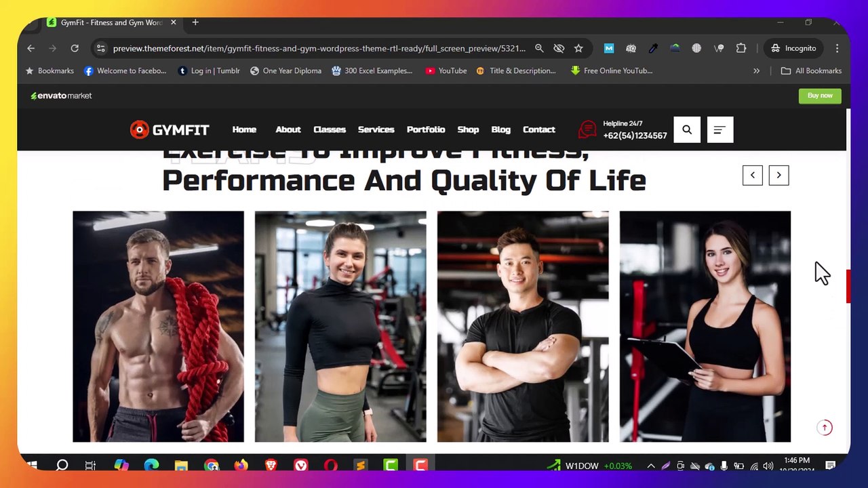Click the red helpline phone chat icon

tap(587, 129)
